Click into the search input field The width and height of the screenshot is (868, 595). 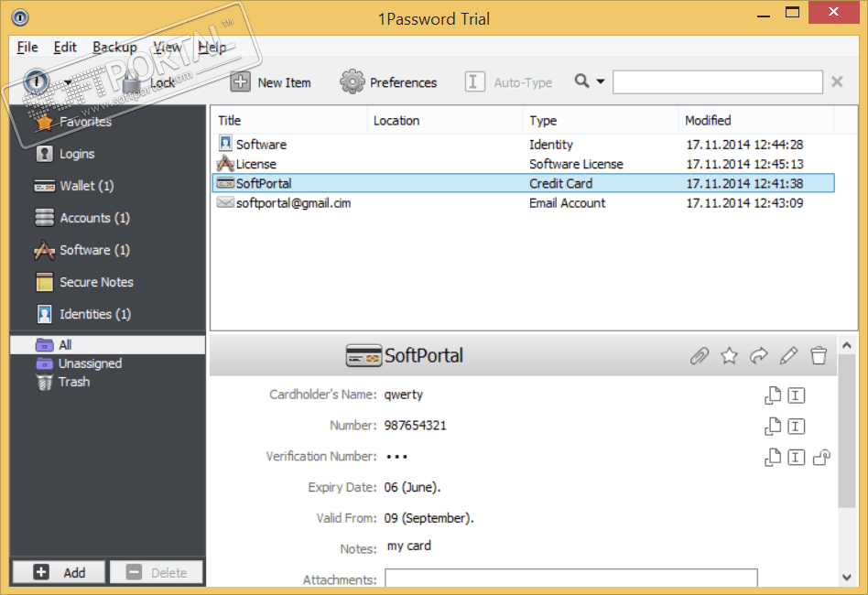tap(718, 81)
